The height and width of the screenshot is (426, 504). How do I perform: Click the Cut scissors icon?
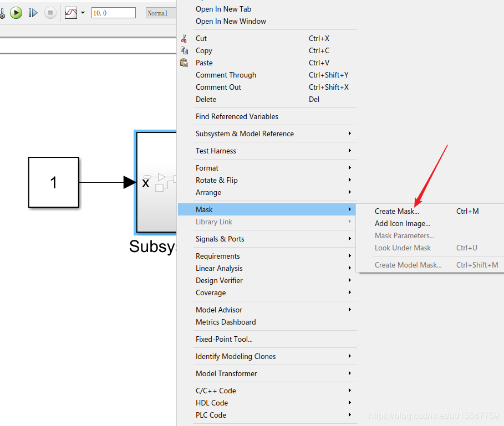[184, 39]
